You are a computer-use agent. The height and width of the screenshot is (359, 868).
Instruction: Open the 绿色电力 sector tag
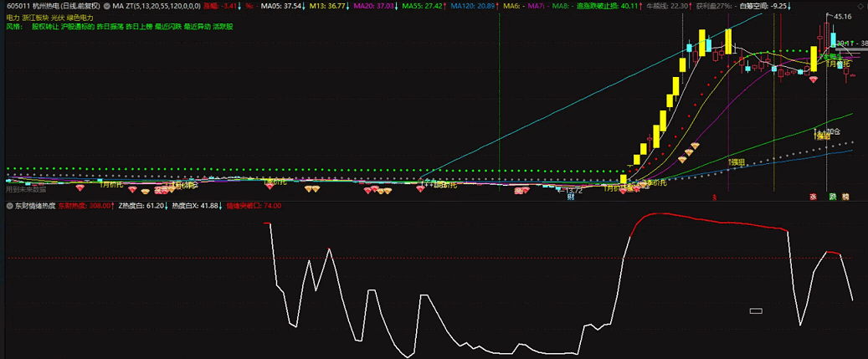point(80,17)
